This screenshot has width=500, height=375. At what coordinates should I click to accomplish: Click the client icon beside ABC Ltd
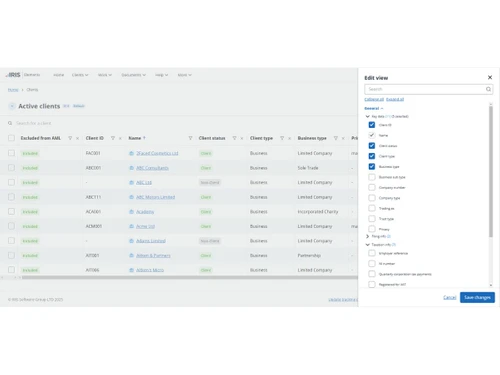click(131, 182)
